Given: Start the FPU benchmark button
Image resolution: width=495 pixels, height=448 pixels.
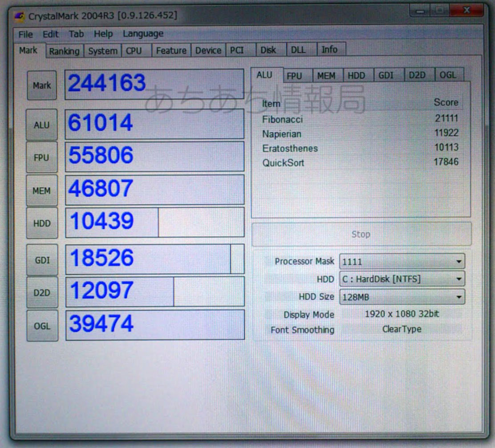Looking at the screenshot, I should (42, 157).
